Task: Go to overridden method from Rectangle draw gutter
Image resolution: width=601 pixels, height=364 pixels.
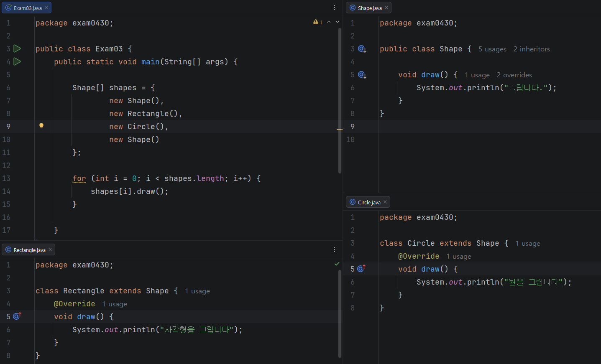Action: [17, 316]
